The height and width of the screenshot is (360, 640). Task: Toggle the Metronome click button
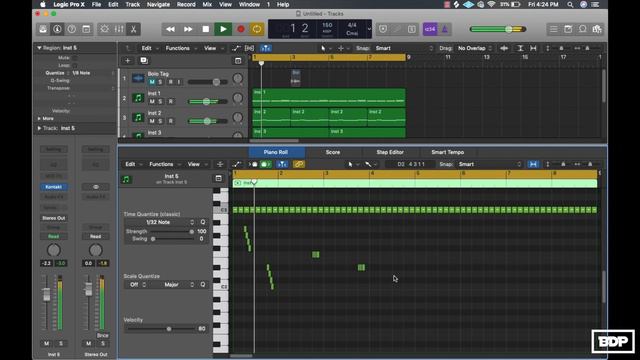[x=444, y=29]
